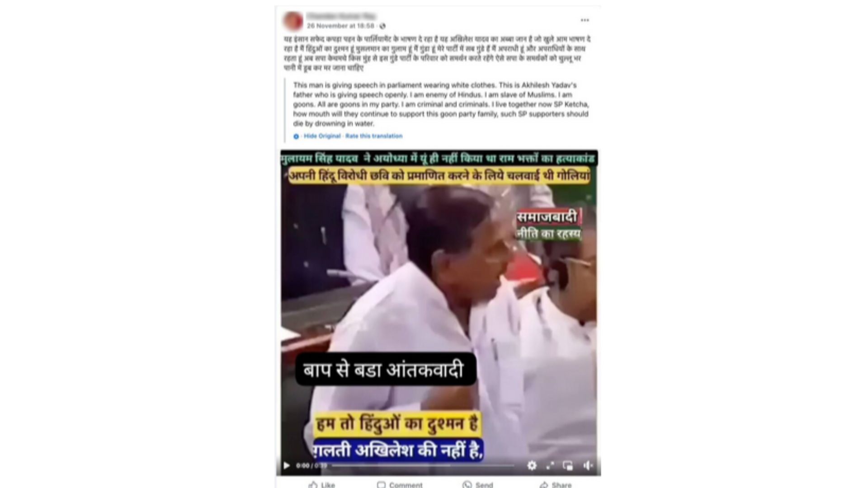Click the public globe audience icon
Screen dimensions: 868x488
(382, 26)
